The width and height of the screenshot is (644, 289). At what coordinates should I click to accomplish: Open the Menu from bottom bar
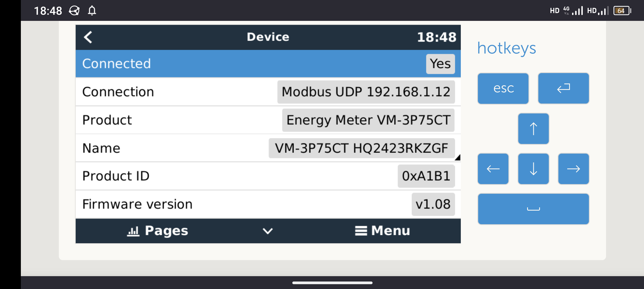point(382,231)
